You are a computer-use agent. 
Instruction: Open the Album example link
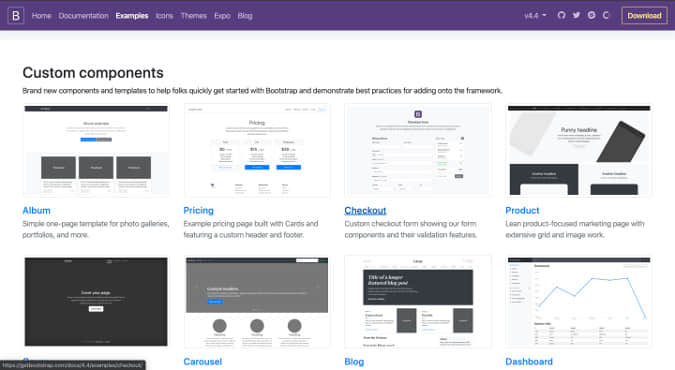pos(37,210)
